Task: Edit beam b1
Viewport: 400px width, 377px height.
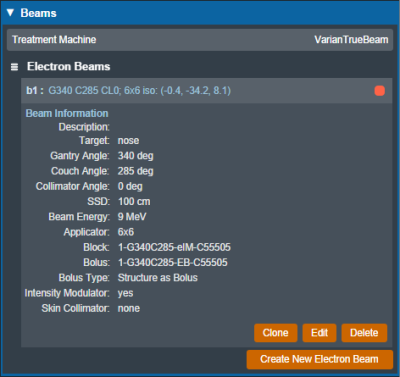Action: 319,333
